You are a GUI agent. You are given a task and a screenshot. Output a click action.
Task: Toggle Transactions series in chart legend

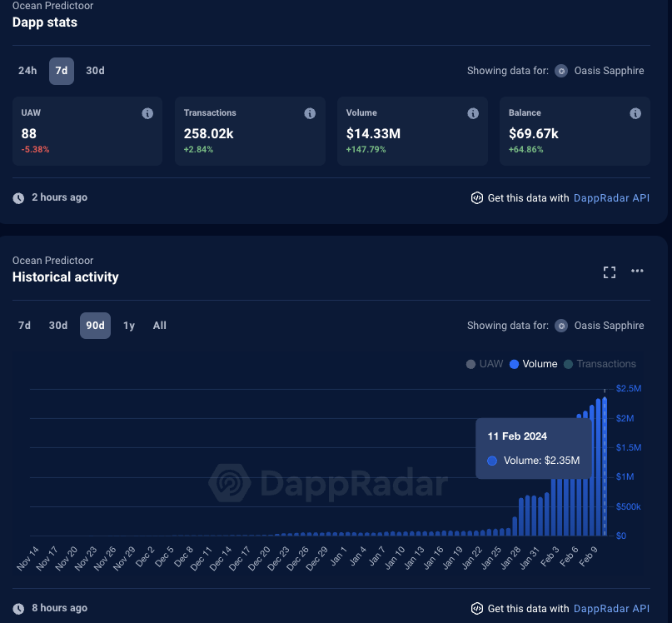tap(600, 364)
